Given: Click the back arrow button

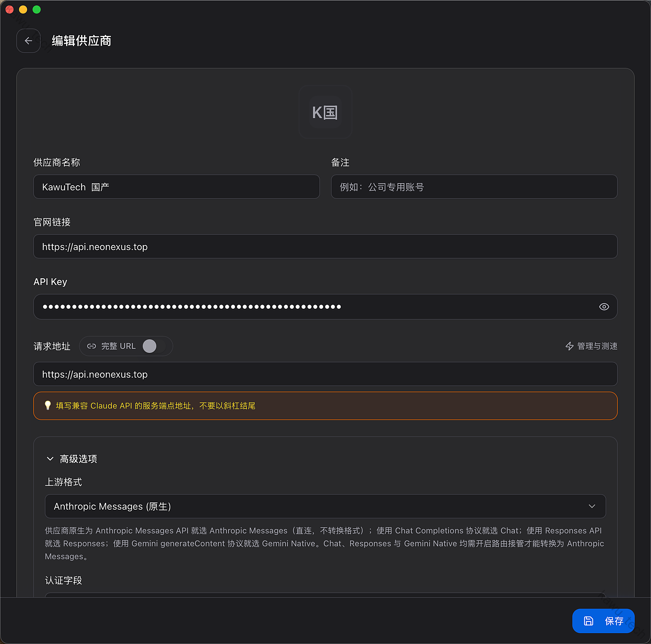Looking at the screenshot, I should (28, 41).
